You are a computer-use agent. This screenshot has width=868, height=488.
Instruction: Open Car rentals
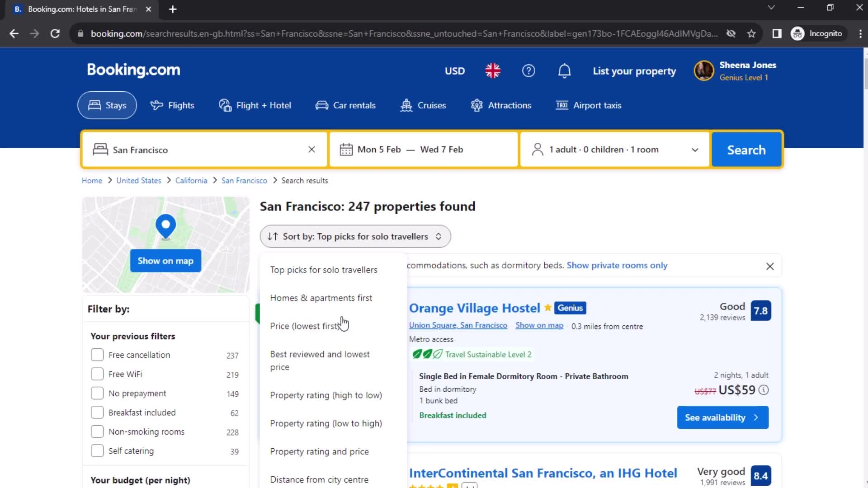pyautogui.click(x=321, y=105)
